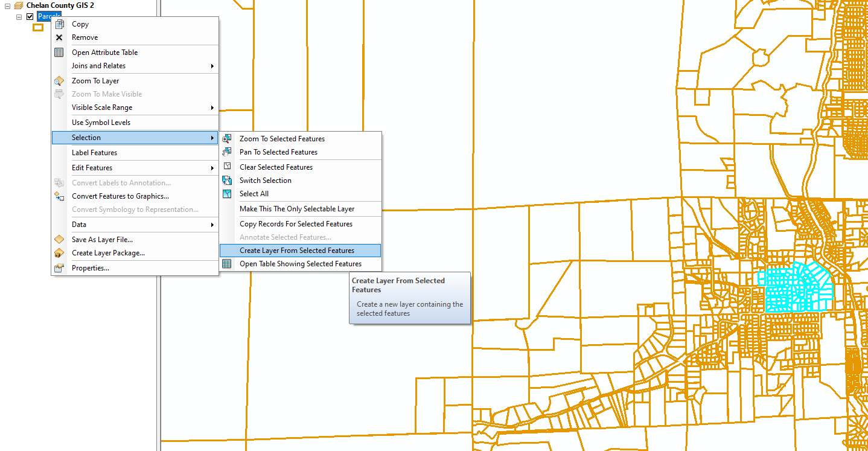Click the Pan To Selected Features icon
Viewport: 868px width, 451px height.
point(226,152)
